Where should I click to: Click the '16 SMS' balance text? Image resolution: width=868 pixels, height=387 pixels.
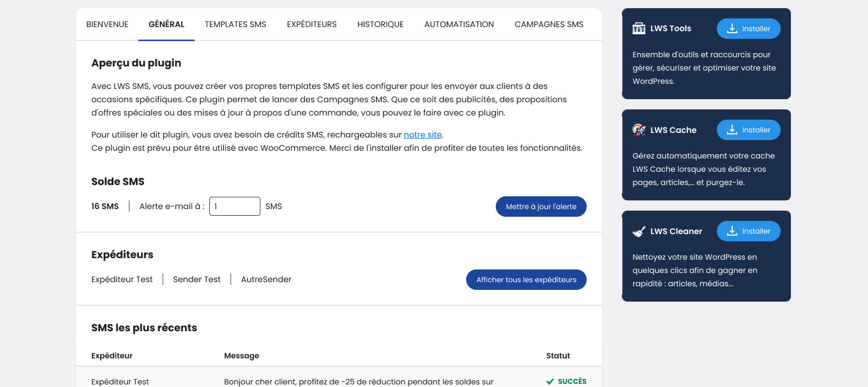tap(105, 207)
